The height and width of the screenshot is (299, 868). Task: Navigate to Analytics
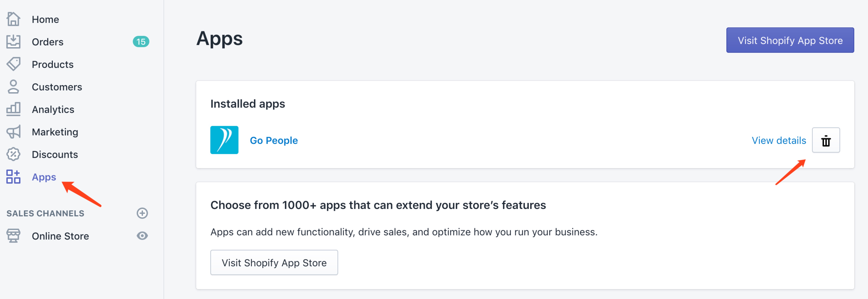[53, 110]
